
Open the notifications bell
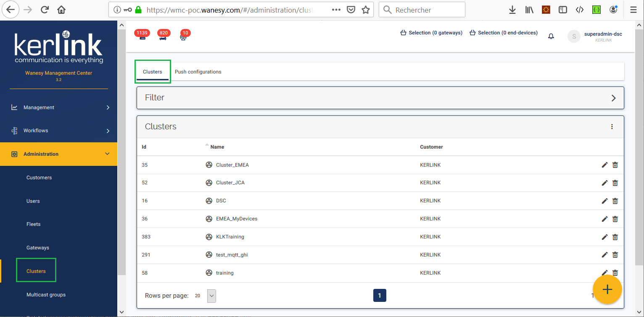pos(551,37)
